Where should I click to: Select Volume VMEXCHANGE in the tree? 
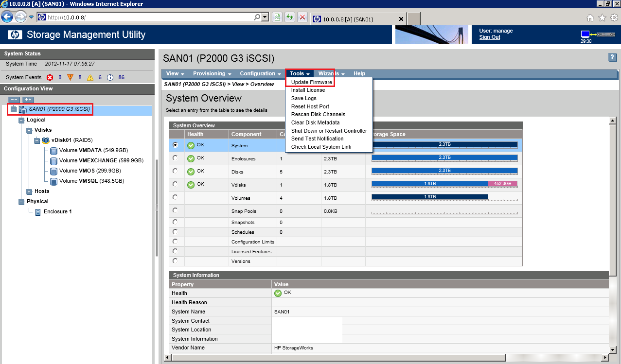[101, 160]
